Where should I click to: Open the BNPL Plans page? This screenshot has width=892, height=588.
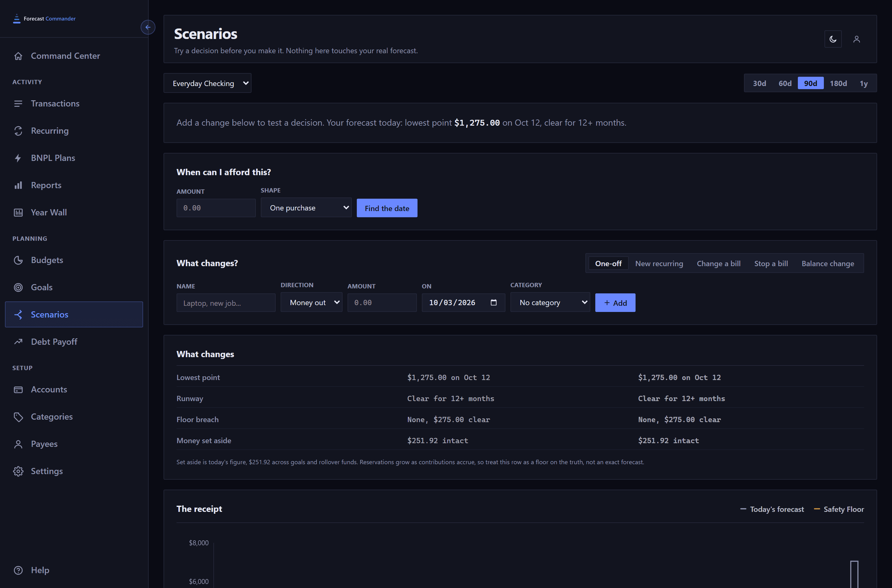[x=74, y=158]
